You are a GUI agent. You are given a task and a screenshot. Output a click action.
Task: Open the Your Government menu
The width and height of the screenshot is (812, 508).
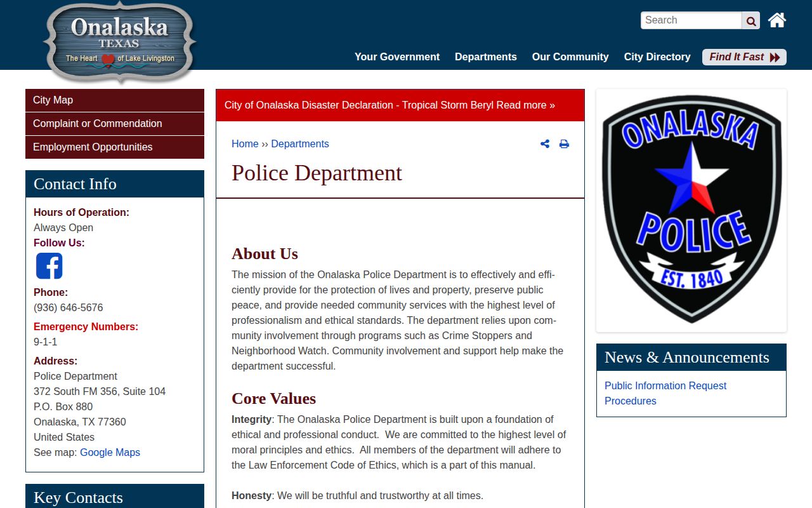coord(397,57)
